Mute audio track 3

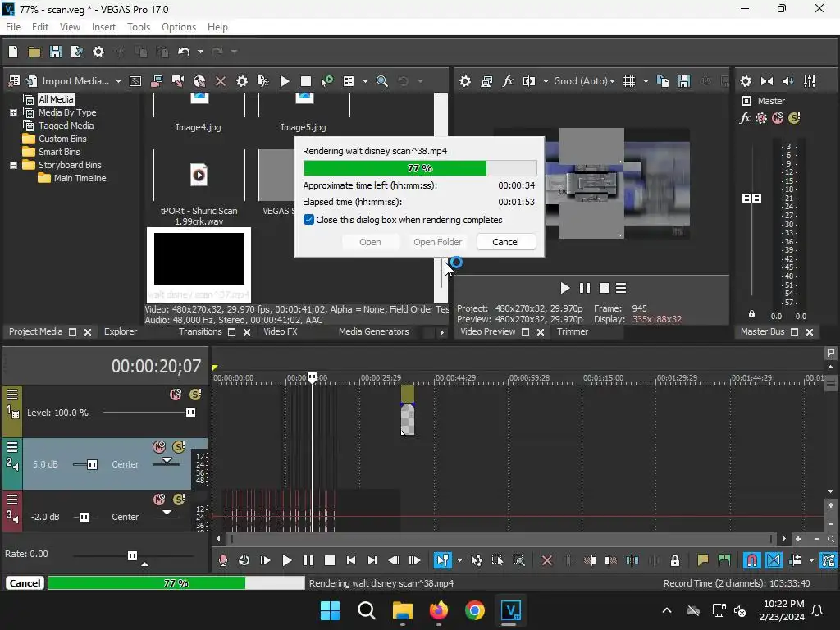[x=159, y=500]
